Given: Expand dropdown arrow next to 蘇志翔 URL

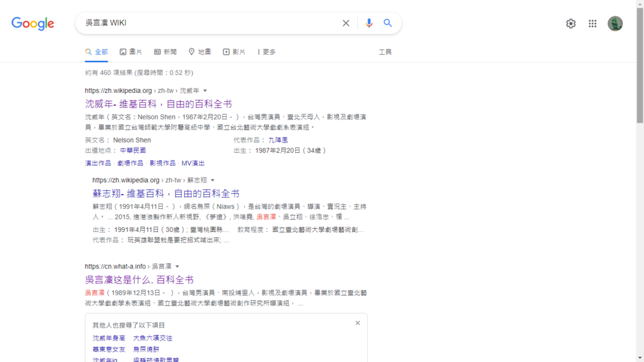Looking at the screenshot, I should tap(213, 180).
